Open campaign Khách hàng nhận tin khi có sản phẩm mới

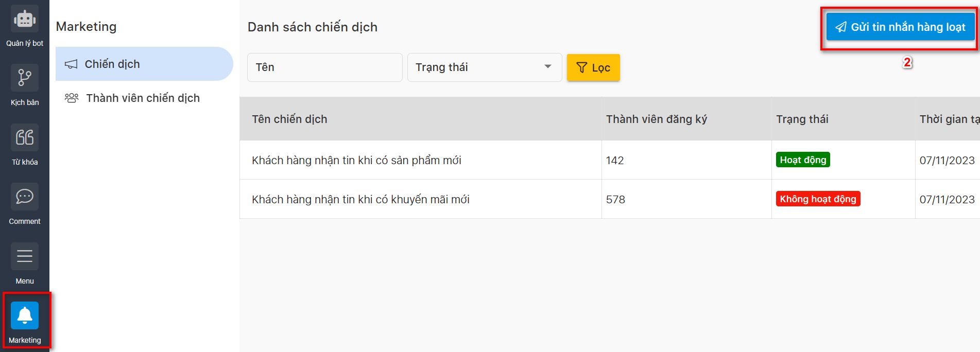tap(356, 161)
